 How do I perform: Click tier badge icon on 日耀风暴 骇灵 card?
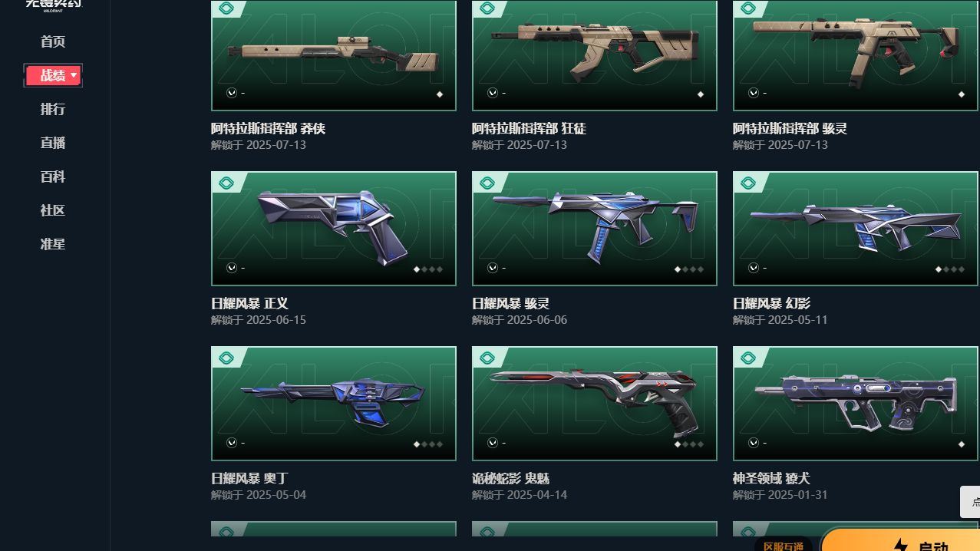coord(487,183)
